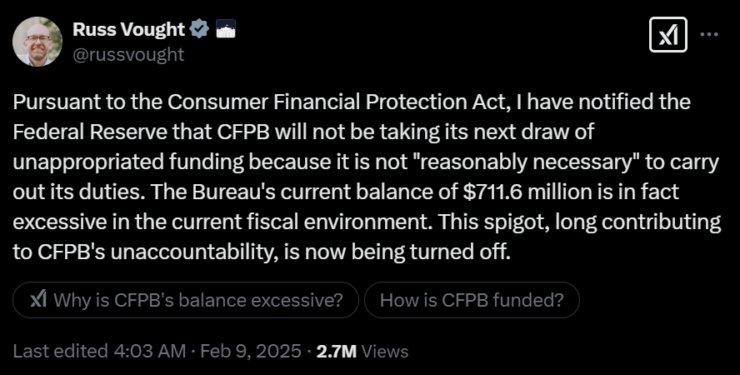This screenshot has height=375, width=740.
Task: Click the White House affiliation badge
Action: [x=225, y=30]
